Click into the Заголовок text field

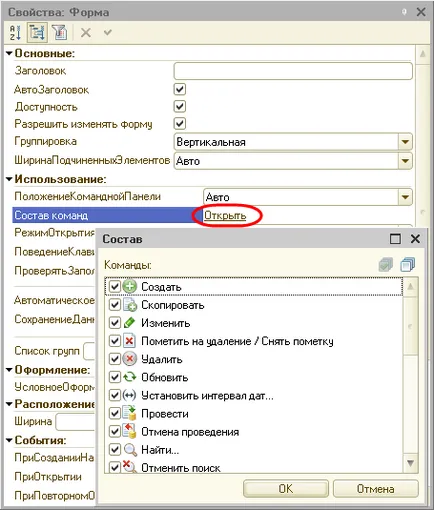(x=293, y=71)
